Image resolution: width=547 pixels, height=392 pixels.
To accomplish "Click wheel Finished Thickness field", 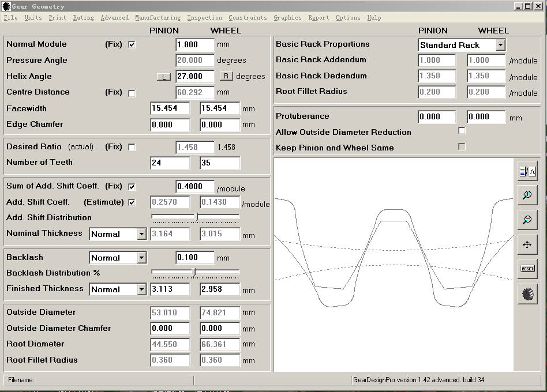I will pos(220,289).
